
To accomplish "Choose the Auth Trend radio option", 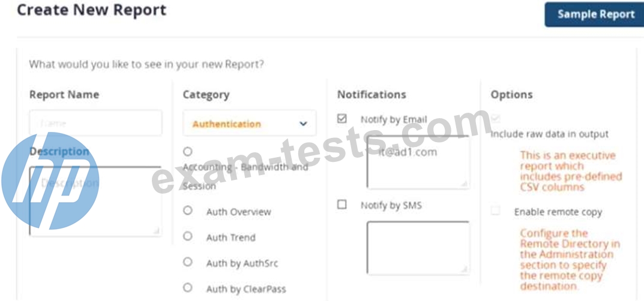I will click(x=188, y=236).
